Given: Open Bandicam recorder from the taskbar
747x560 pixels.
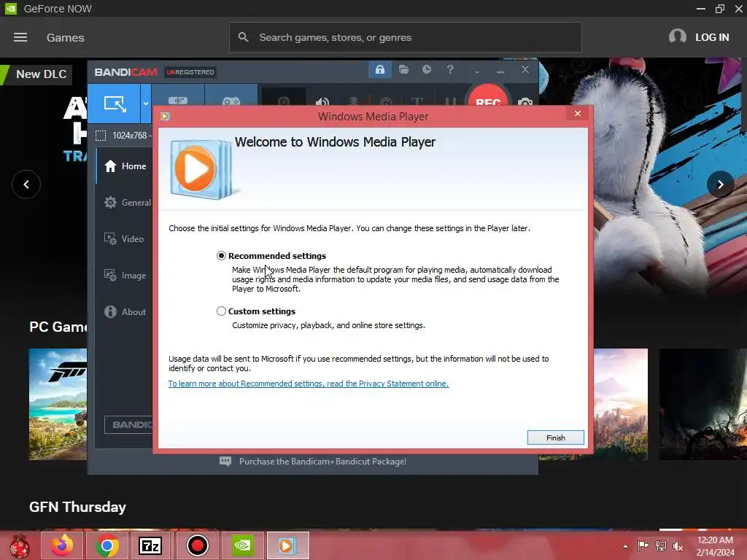Looking at the screenshot, I should point(197,545).
